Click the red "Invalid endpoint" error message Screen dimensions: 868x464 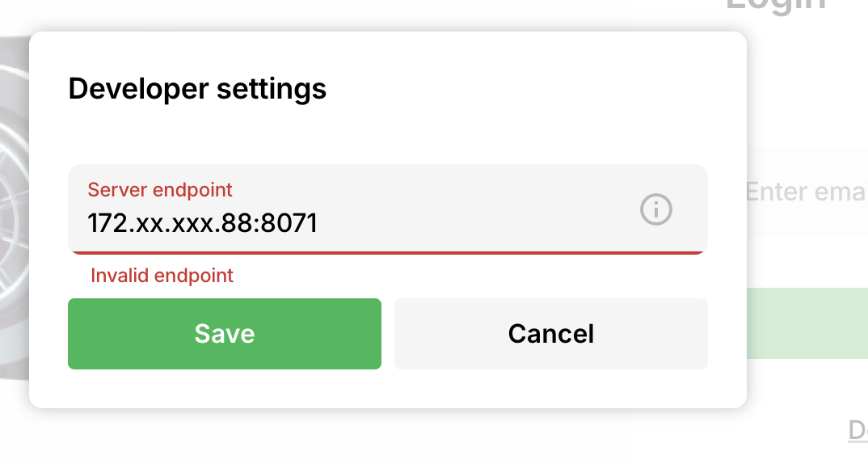pos(162,276)
